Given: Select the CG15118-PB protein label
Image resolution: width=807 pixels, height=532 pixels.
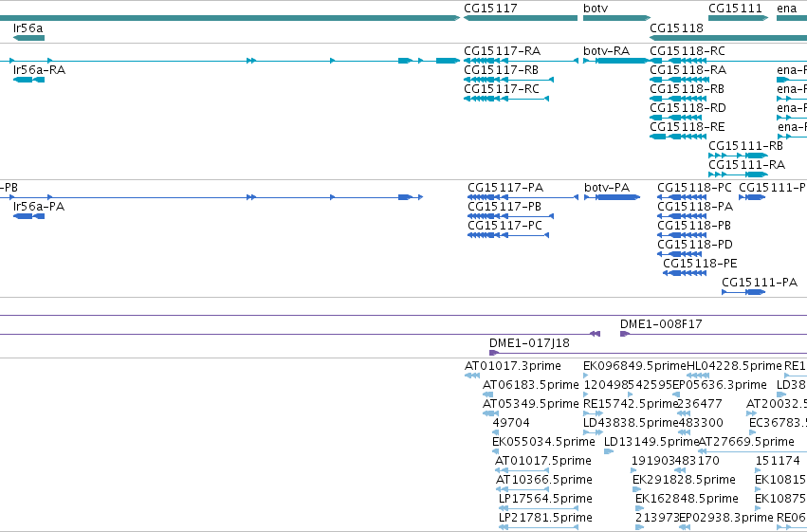Looking at the screenshot, I should click(694, 226).
